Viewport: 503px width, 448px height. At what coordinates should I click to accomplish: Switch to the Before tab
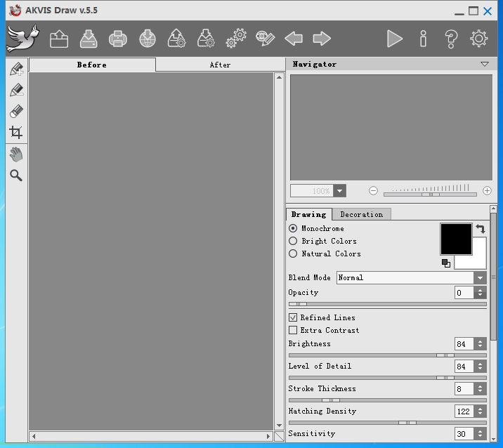(x=92, y=65)
